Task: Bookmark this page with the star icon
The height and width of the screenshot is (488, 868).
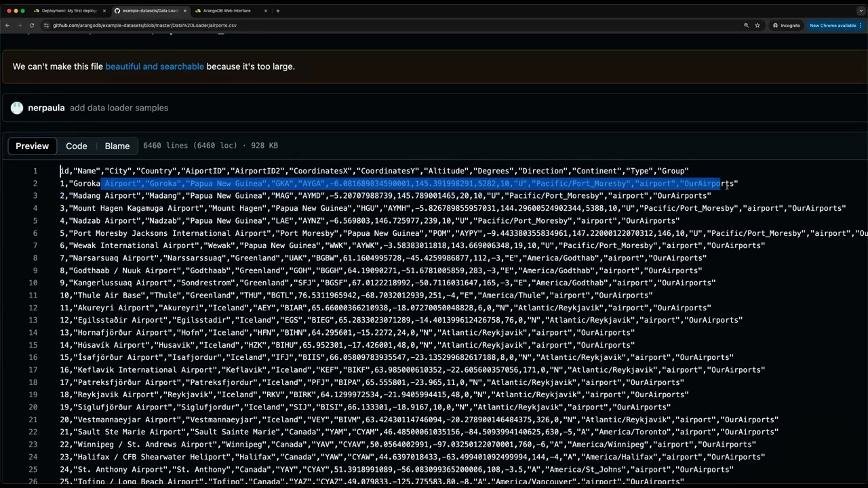Action: pyautogui.click(x=757, y=25)
